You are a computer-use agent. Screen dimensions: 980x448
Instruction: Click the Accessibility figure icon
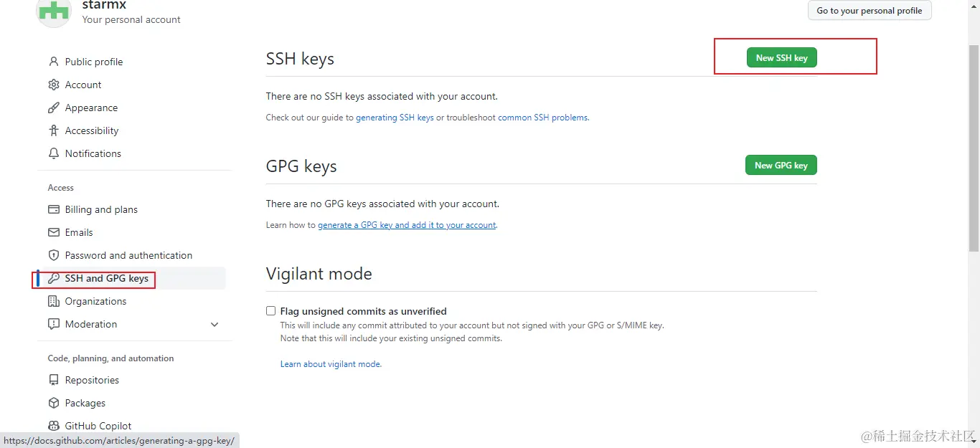tap(54, 130)
